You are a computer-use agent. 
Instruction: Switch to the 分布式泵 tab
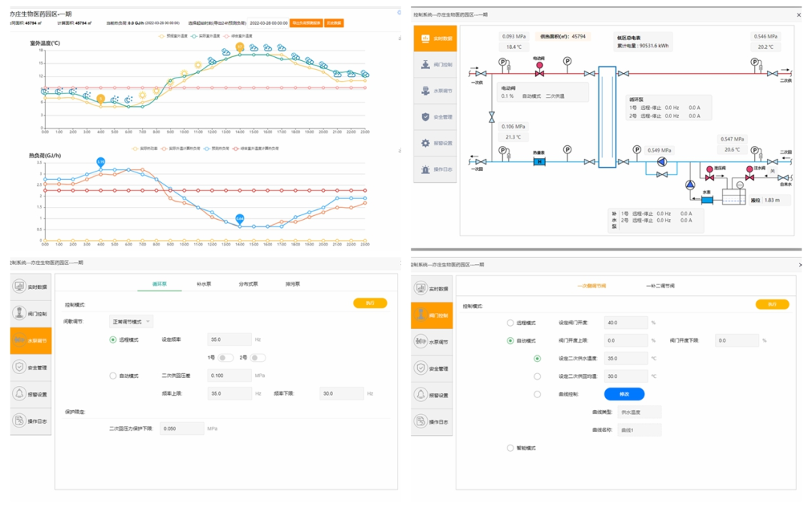pyautogui.click(x=248, y=284)
